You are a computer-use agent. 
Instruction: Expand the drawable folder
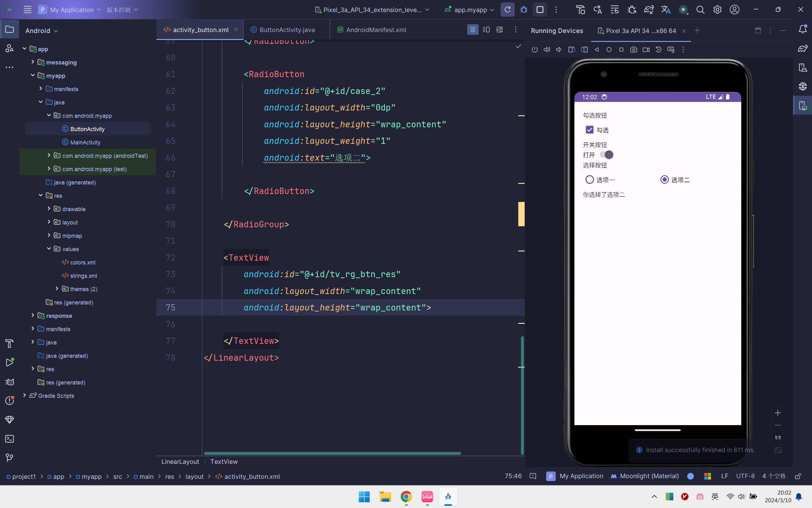click(49, 209)
